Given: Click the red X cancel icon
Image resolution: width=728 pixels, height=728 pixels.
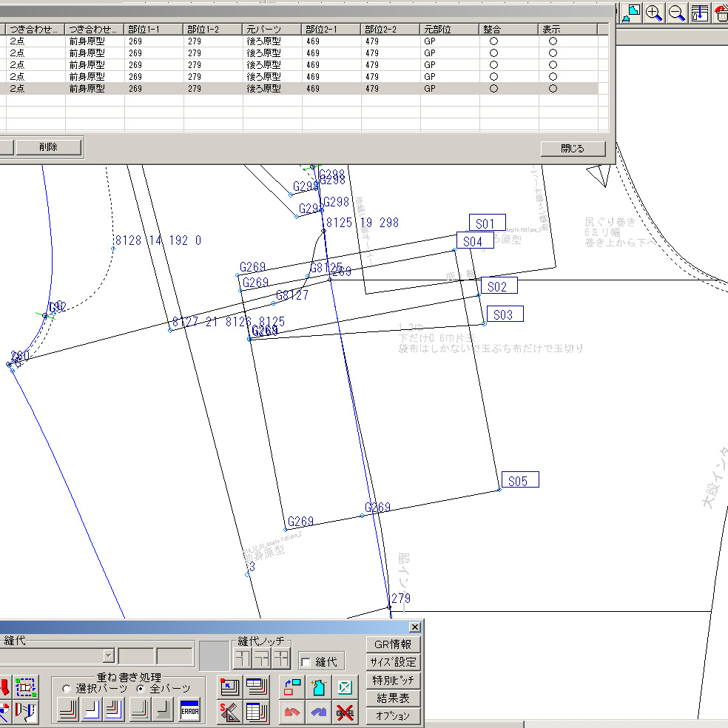Looking at the screenshot, I should tap(345, 711).
